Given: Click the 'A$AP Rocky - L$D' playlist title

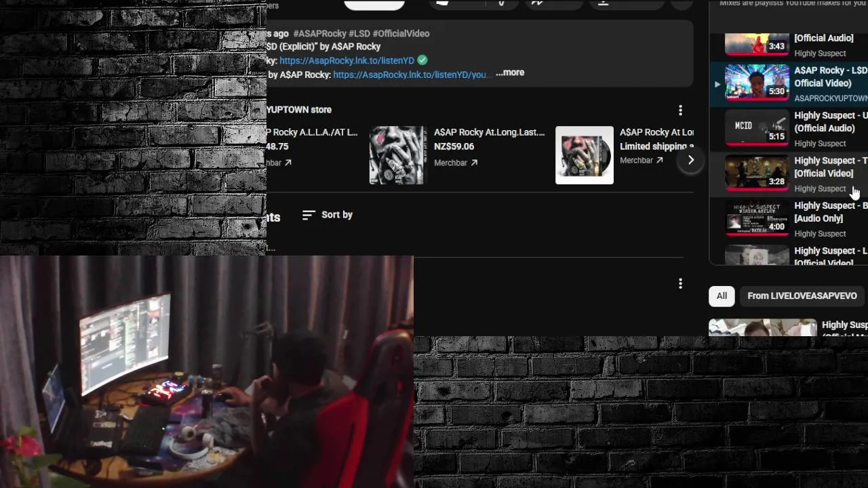Looking at the screenshot, I should click(x=831, y=77).
